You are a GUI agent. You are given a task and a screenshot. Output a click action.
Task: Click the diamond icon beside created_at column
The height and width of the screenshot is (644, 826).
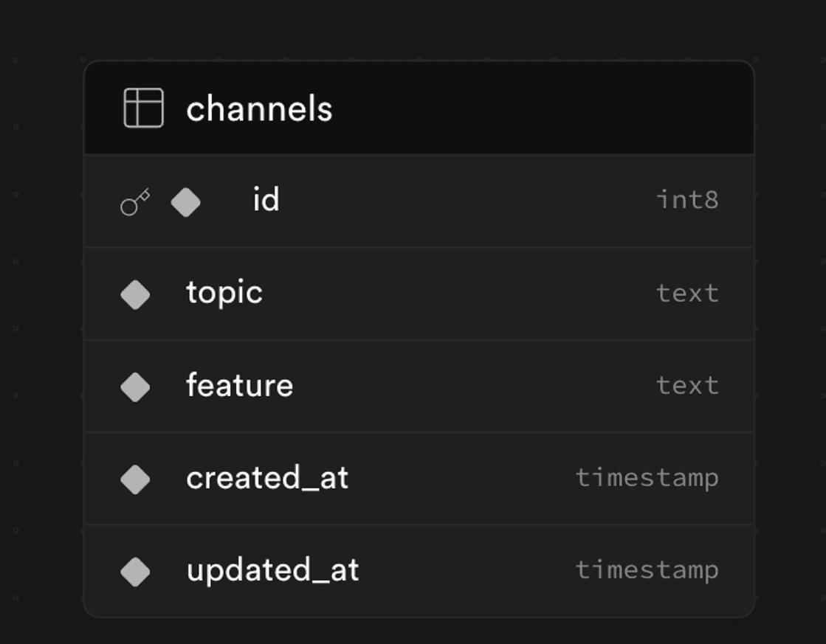click(x=136, y=477)
